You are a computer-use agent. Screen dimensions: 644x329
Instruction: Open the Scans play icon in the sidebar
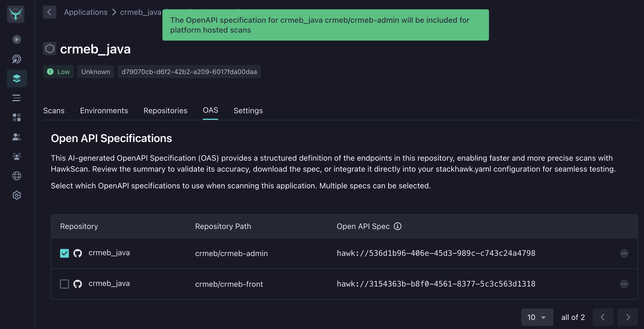coord(16,39)
